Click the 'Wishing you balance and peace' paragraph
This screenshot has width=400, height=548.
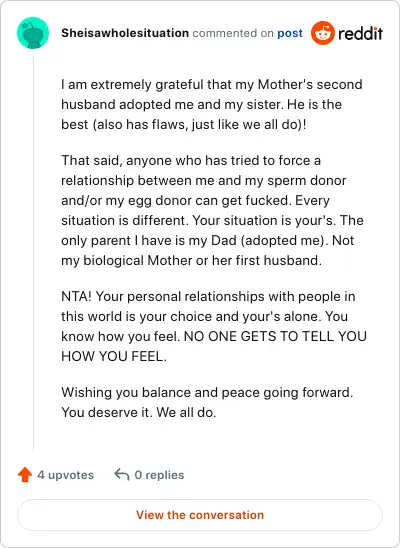point(207,402)
